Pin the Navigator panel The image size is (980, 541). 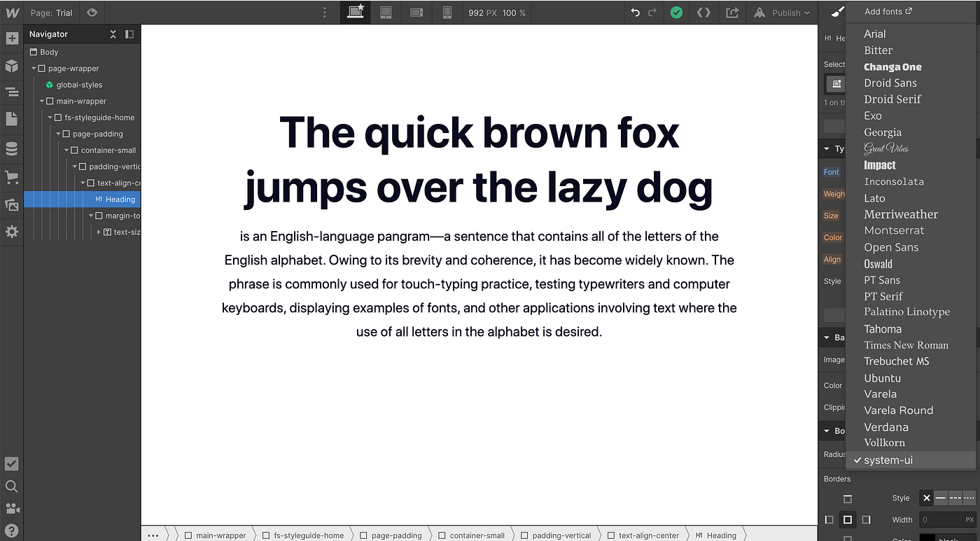pyautogui.click(x=129, y=34)
